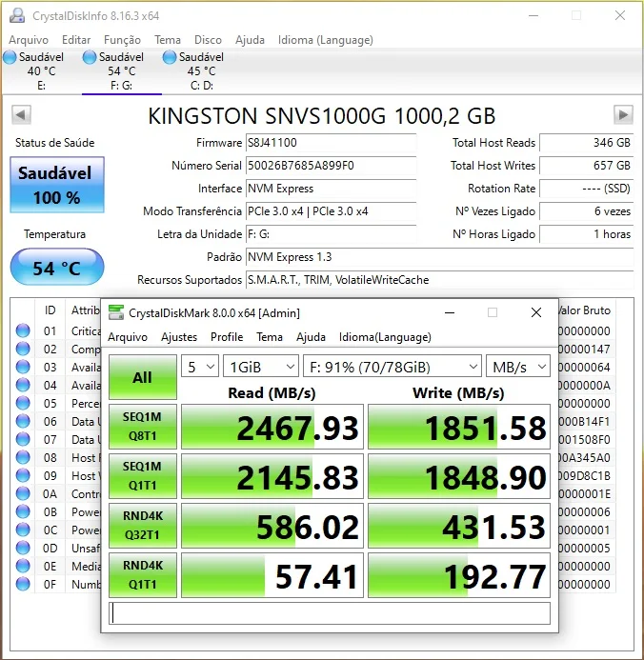Click Nº Horas Ligado value 1 horas
Screen dimensions: 644x660
click(586, 234)
